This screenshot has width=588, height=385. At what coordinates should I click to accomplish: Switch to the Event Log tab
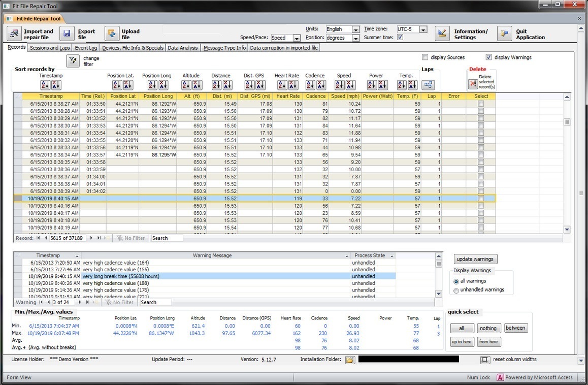[x=86, y=48]
